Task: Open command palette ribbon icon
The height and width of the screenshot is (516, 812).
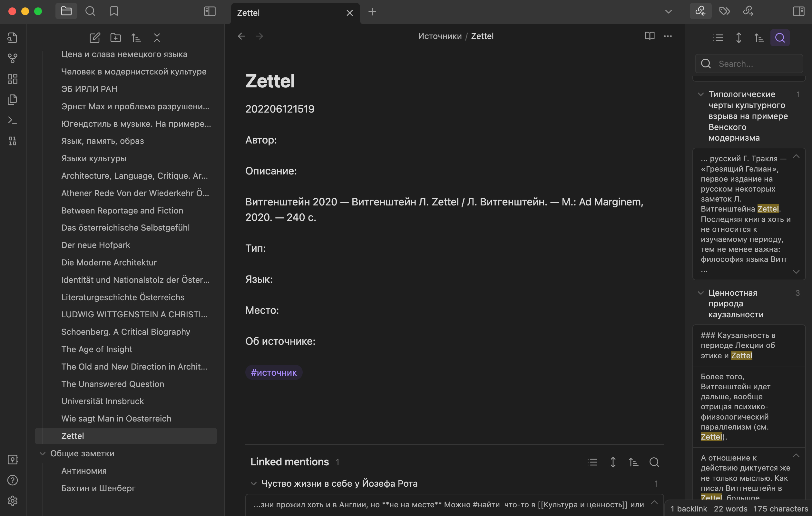Action: click(x=13, y=120)
